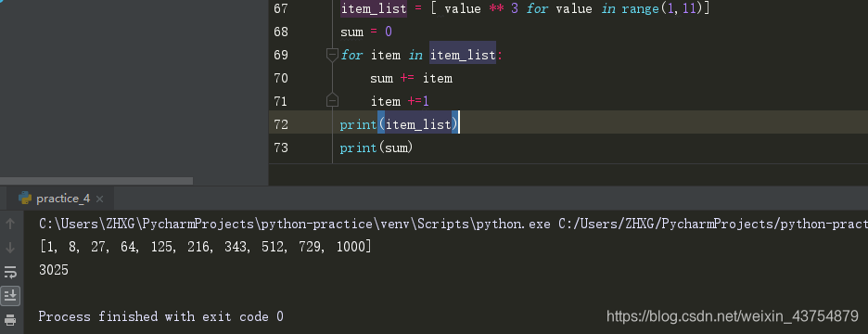
Task: Click the 3025 output value
Action: click(54, 270)
